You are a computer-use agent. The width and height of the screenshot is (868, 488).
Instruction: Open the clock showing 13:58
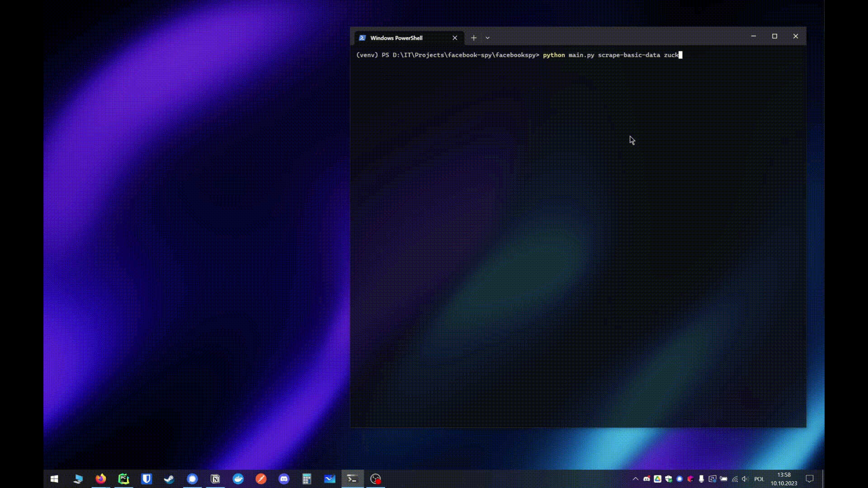[x=784, y=479]
